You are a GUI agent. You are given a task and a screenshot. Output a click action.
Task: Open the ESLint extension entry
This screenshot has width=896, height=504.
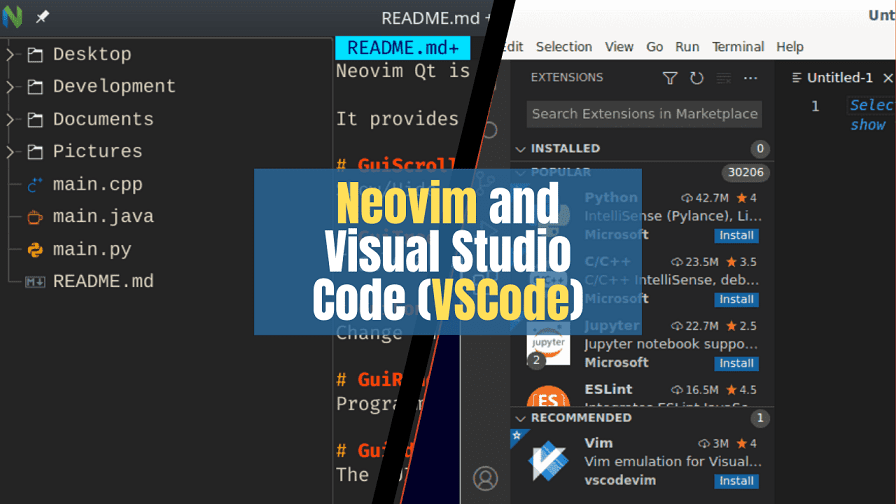(x=642, y=394)
